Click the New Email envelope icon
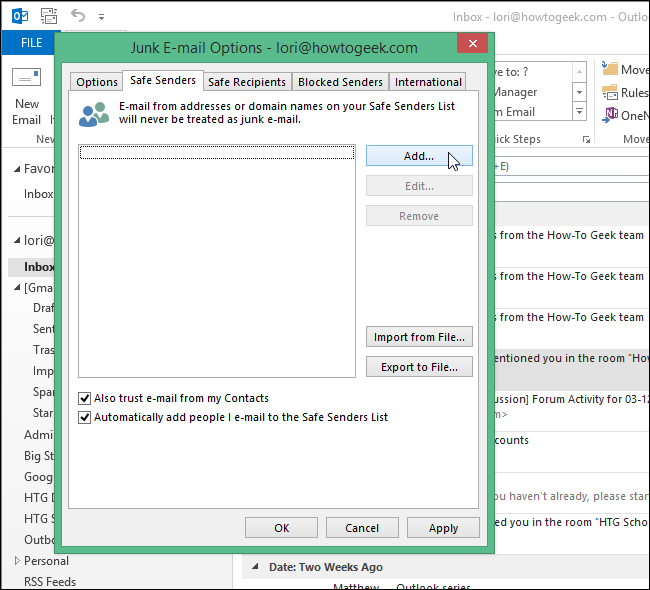This screenshot has width=650, height=590. (27, 77)
